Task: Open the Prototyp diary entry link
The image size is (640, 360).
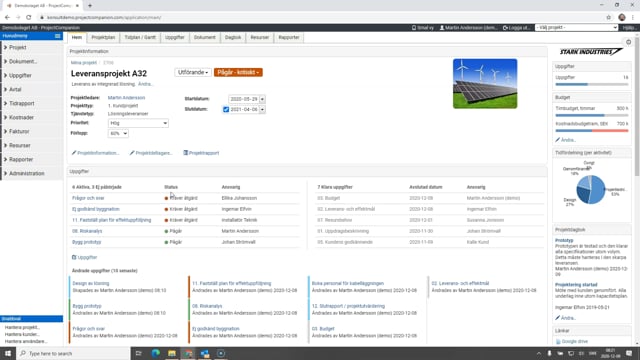Action: (564, 240)
